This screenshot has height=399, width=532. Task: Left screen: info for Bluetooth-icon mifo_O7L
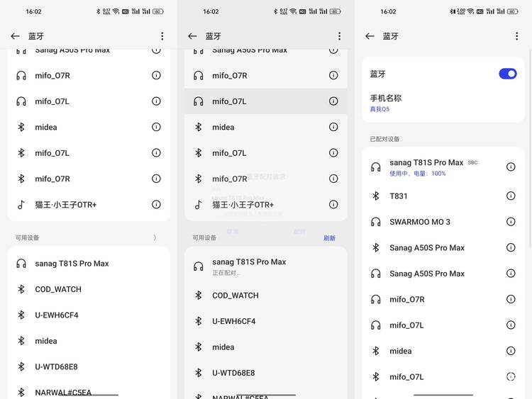[156, 153]
